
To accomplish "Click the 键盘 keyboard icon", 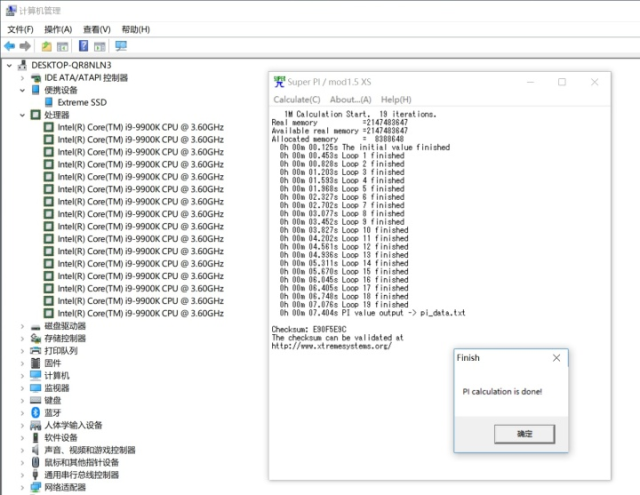I will pyautogui.click(x=36, y=400).
